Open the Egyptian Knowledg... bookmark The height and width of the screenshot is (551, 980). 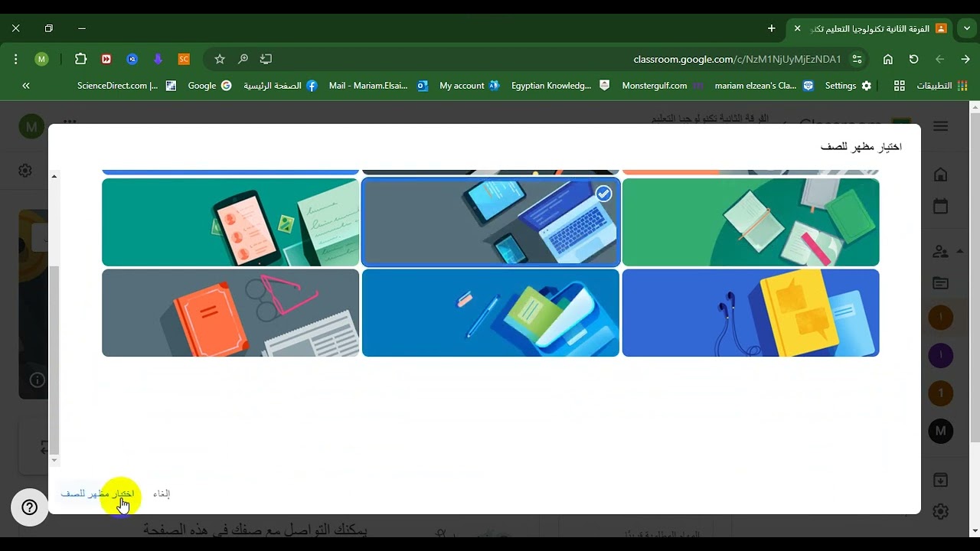point(560,86)
